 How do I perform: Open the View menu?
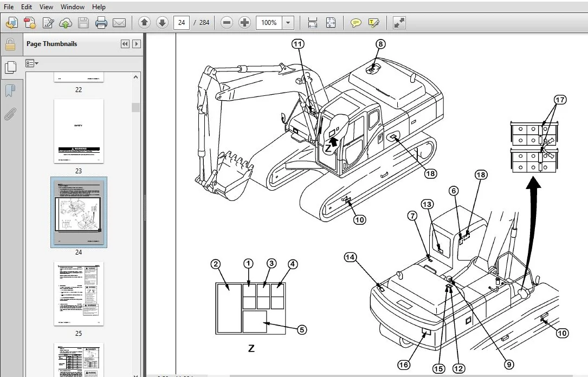pyautogui.click(x=46, y=6)
